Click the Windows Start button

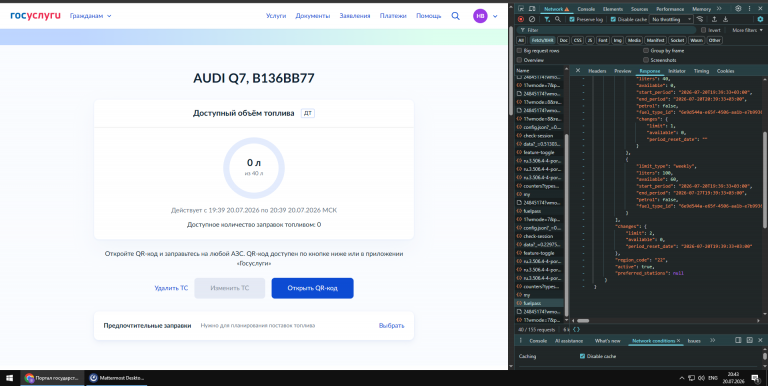point(9,378)
